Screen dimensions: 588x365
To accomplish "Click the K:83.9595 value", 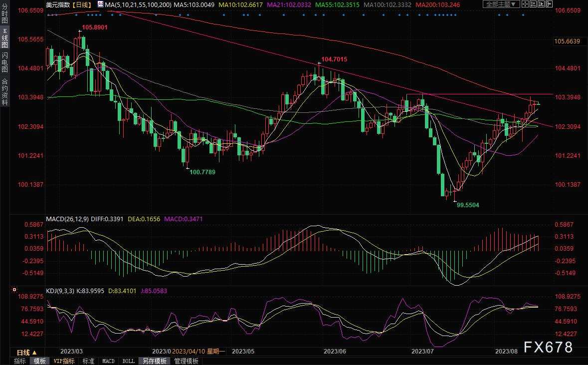I will 90,291.
